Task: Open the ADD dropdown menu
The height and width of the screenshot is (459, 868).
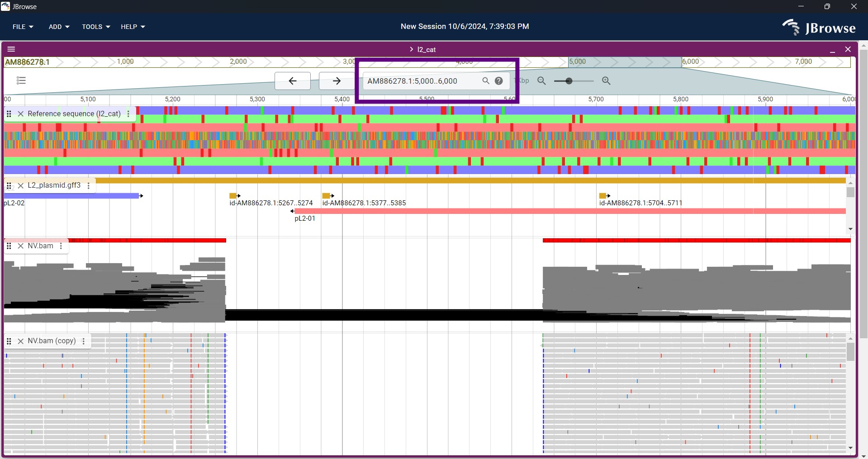Action: 59,27
